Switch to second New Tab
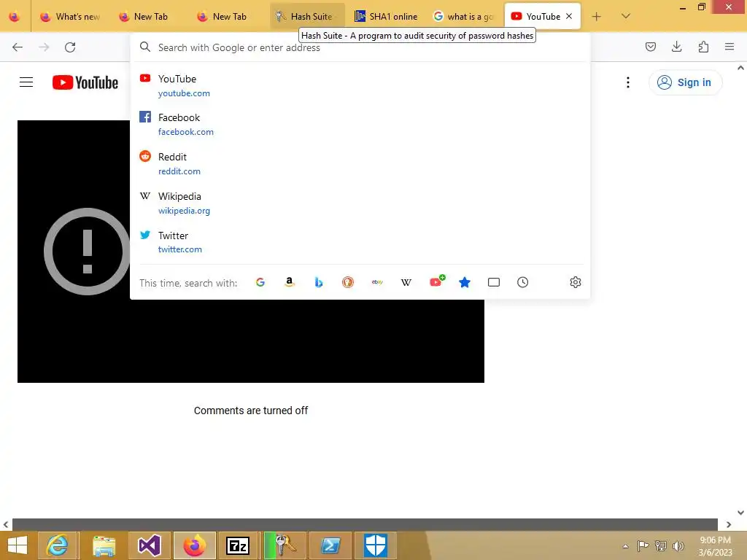747x560 pixels. (228, 17)
